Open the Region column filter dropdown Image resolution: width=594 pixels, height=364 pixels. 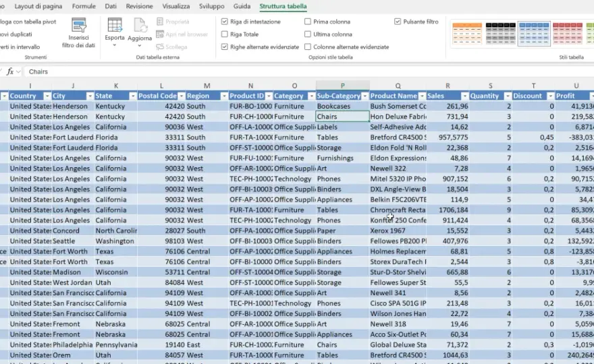pyautogui.click(x=224, y=96)
